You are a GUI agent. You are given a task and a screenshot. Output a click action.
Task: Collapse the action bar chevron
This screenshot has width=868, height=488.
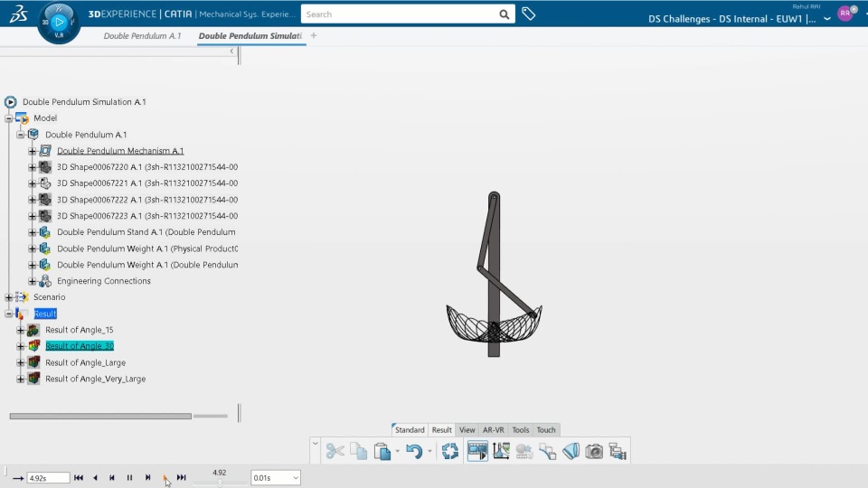tap(315, 443)
